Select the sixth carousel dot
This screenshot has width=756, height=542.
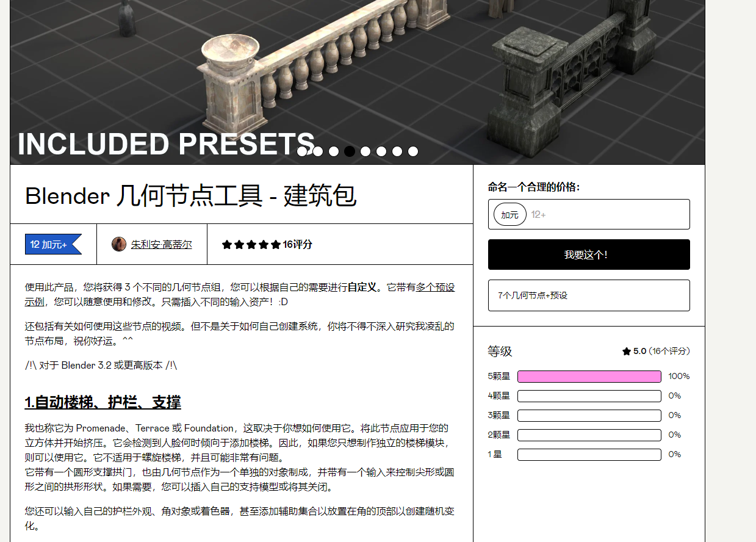(381, 151)
